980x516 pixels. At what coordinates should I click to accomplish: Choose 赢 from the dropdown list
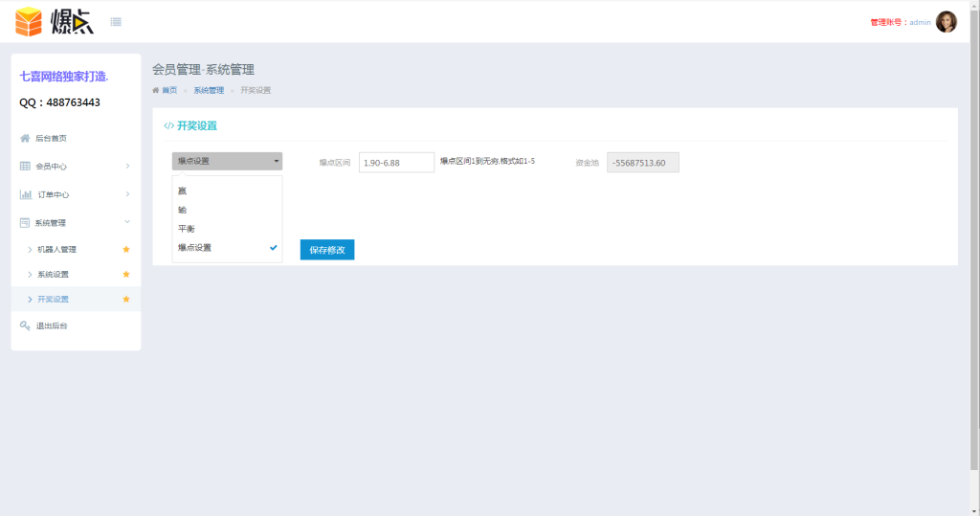[x=227, y=191]
